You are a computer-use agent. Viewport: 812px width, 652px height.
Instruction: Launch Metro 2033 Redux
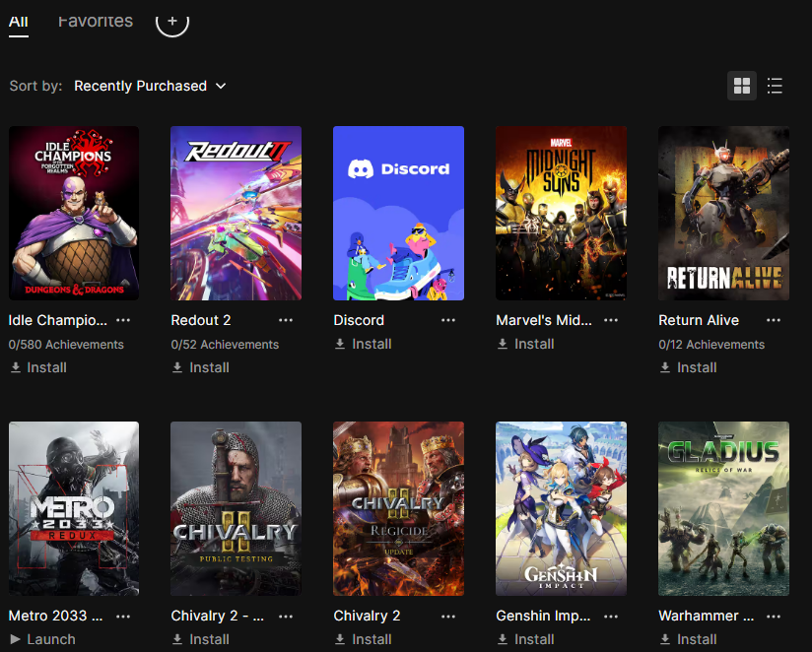click(42, 639)
